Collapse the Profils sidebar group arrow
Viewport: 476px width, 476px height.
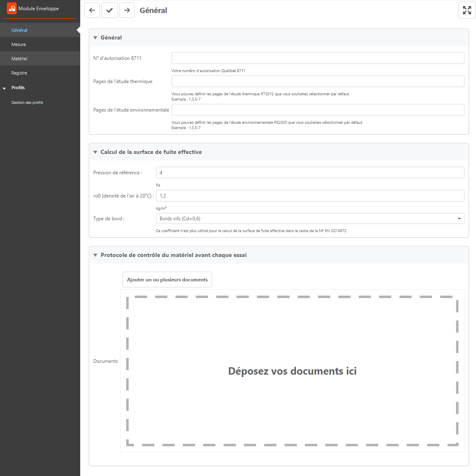(4, 88)
